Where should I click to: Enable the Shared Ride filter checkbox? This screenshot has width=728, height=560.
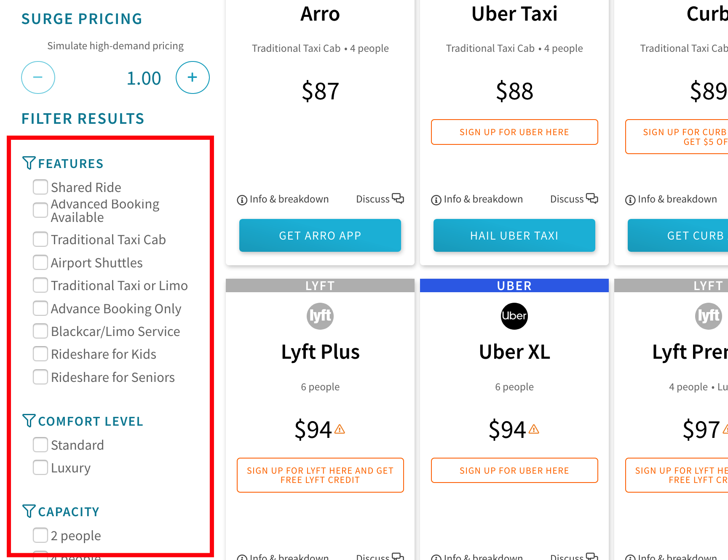point(40,187)
